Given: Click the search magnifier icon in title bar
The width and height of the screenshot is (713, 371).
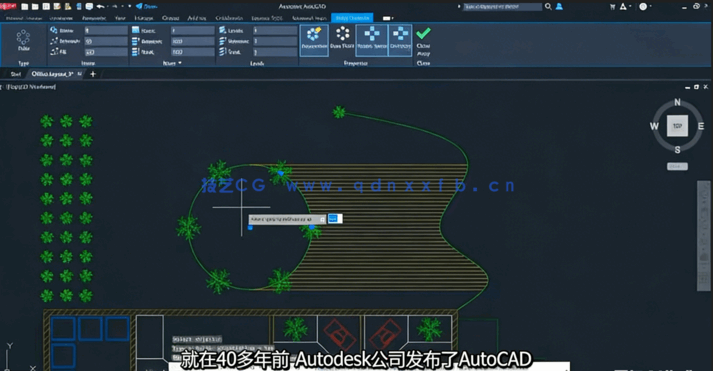Looking at the screenshot, I should [548, 6].
